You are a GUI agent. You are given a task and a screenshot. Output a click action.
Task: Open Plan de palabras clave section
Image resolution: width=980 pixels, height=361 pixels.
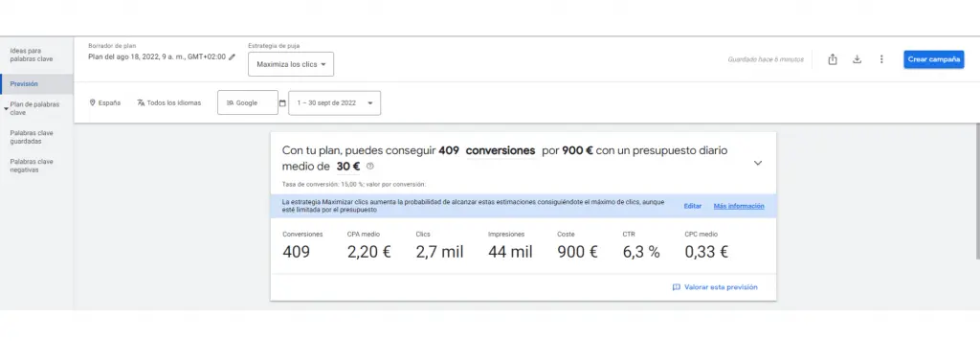(x=34, y=109)
